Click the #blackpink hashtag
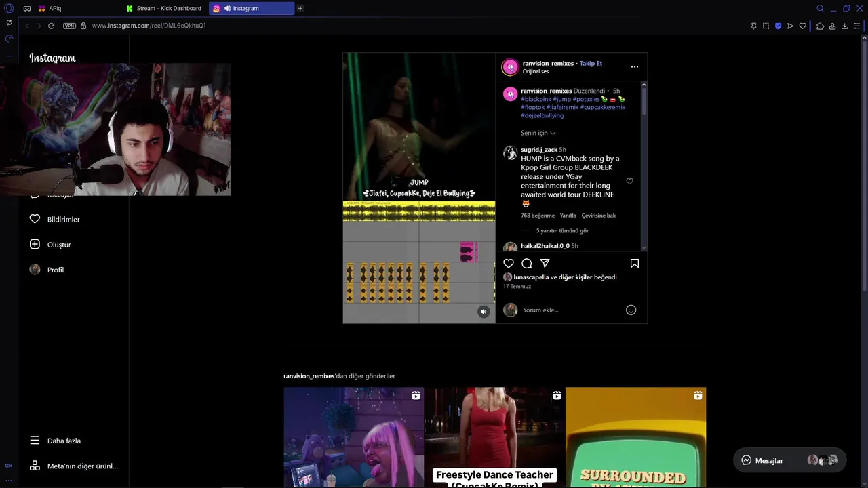The image size is (868, 488). (536, 99)
